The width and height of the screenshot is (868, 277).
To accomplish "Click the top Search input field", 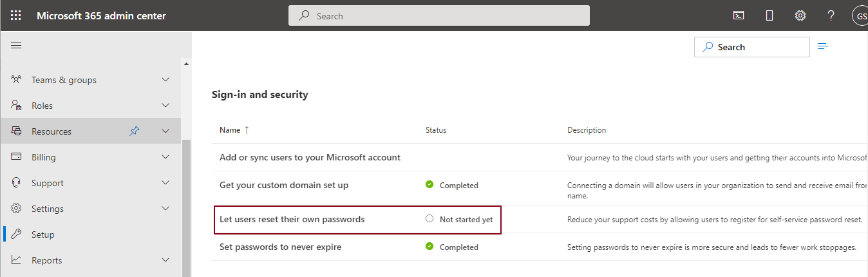I will 439,15.
